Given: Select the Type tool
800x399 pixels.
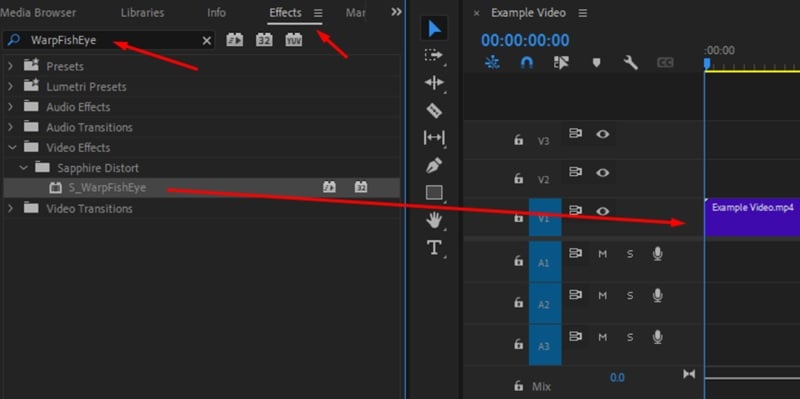Looking at the screenshot, I should [x=434, y=248].
